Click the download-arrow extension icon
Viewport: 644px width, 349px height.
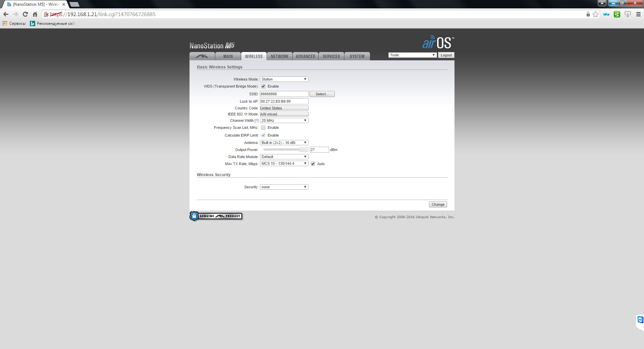(x=628, y=14)
